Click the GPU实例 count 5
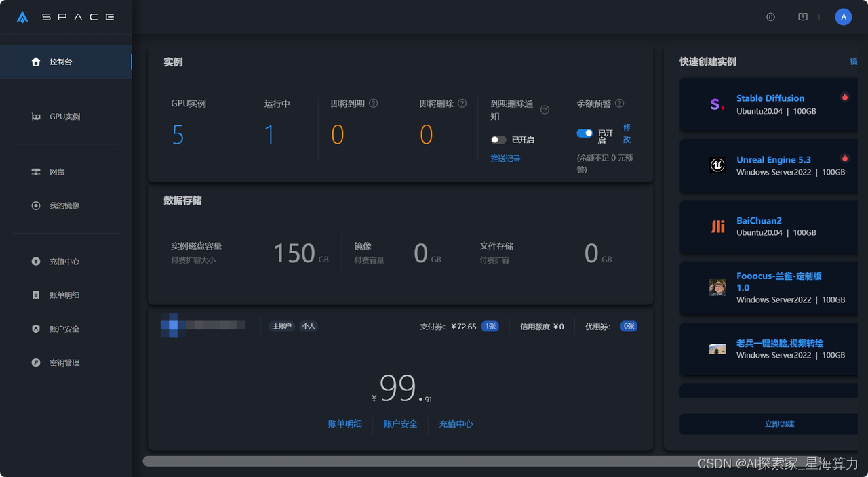 tap(178, 135)
